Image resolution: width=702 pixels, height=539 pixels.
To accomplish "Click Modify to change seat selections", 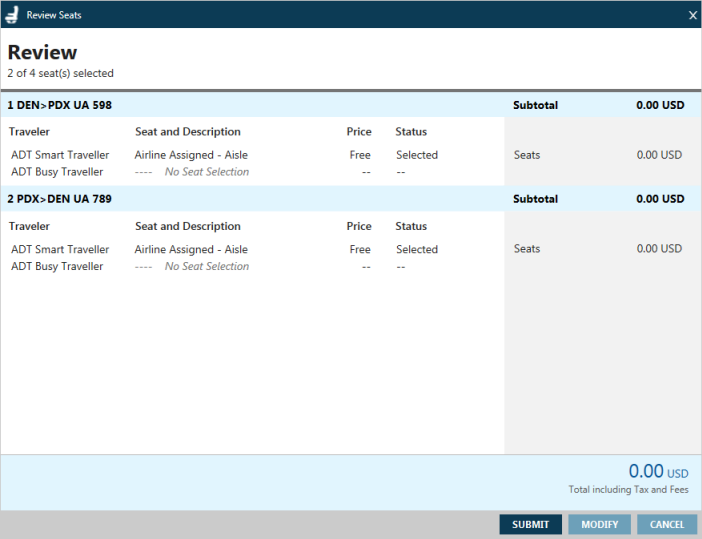I will click(x=600, y=524).
